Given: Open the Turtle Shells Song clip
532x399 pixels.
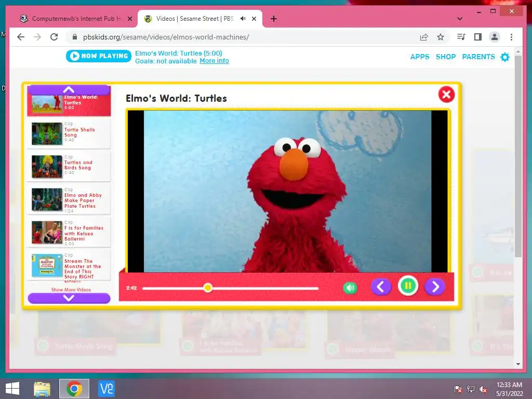Looking at the screenshot, I should pyautogui.click(x=69, y=133).
